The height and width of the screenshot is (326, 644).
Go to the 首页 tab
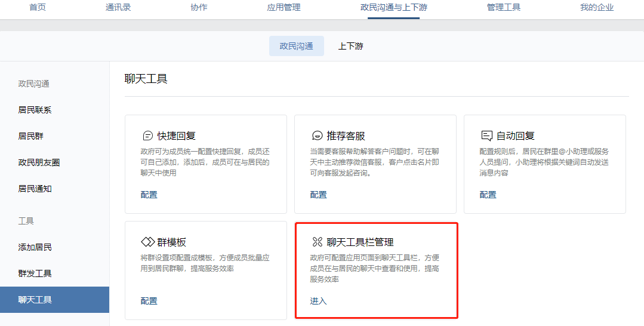[38, 7]
